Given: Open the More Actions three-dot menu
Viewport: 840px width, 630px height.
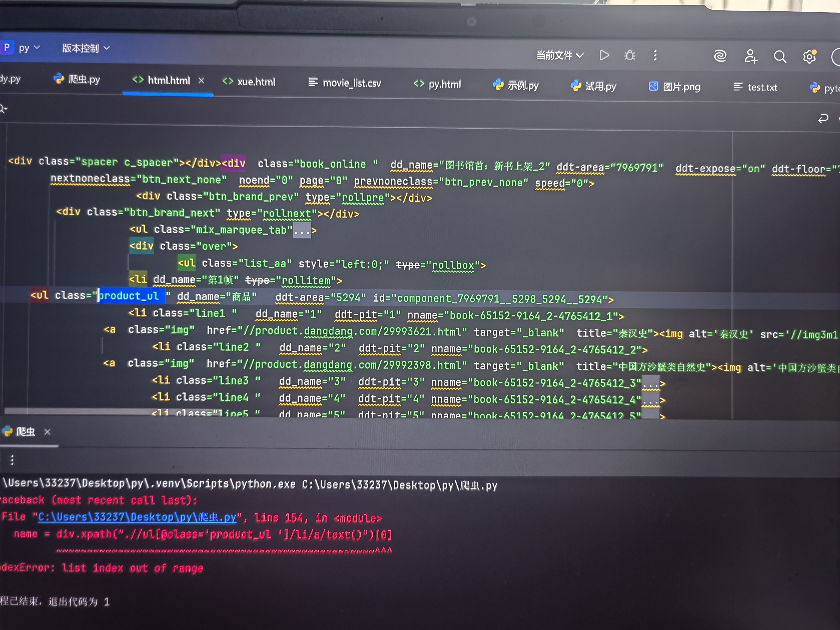Looking at the screenshot, I should click(655, 56).
